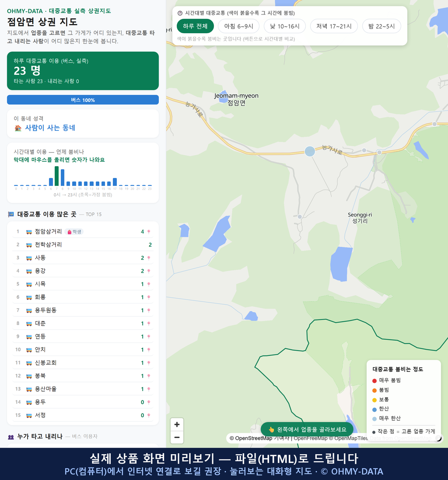Image resolution: width=448 pixels, height=480 pixels.
Task: Switch to 낮 10~16시 time filter
Action: click(x=285, y=26)
